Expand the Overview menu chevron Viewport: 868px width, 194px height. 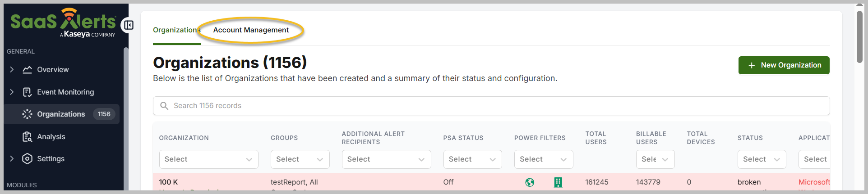click(x=12, y=70)
